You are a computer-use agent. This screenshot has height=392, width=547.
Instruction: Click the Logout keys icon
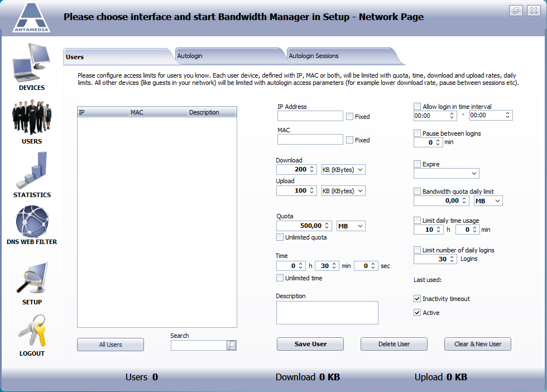click(32, 331)
